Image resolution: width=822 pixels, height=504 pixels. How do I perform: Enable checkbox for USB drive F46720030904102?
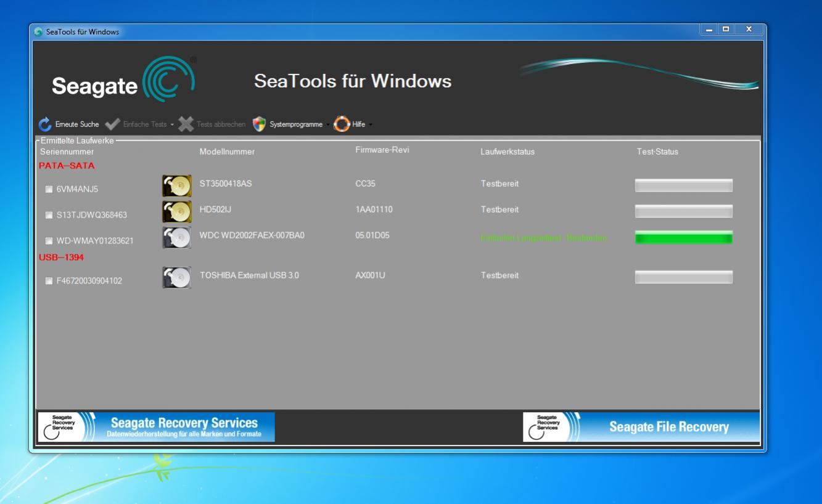pos(49,281)
